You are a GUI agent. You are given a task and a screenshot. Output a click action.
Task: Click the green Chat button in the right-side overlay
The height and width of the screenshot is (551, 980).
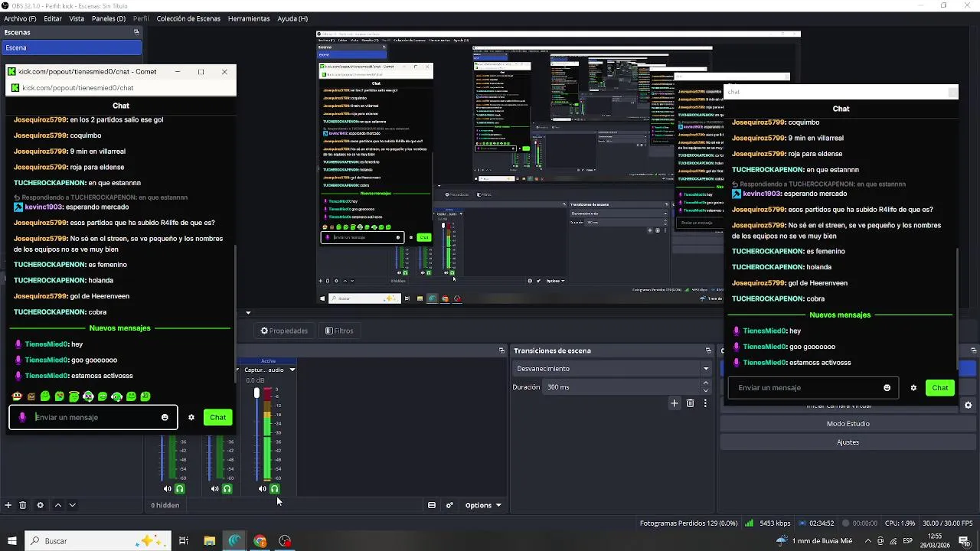[940, 388]
